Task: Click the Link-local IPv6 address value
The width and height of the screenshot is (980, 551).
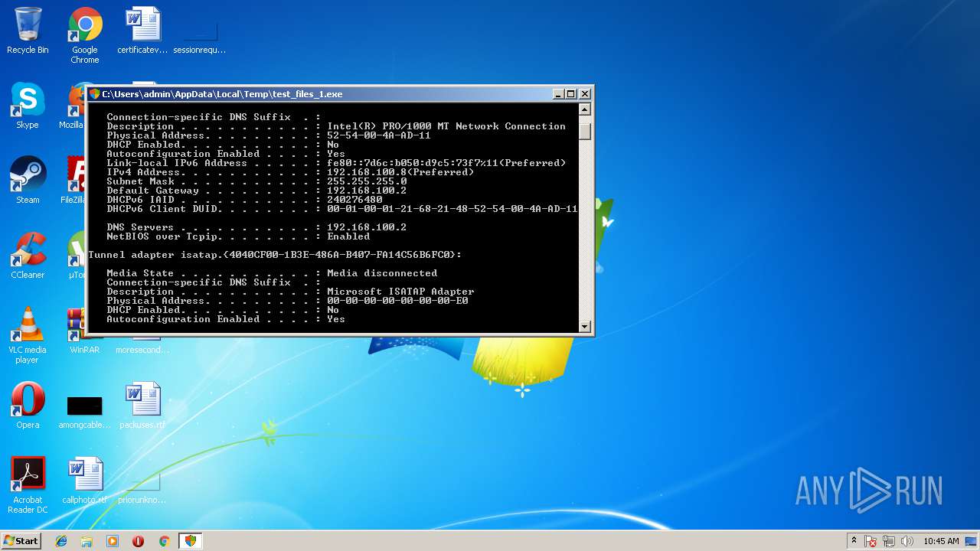Action: [x=446, y=163]
